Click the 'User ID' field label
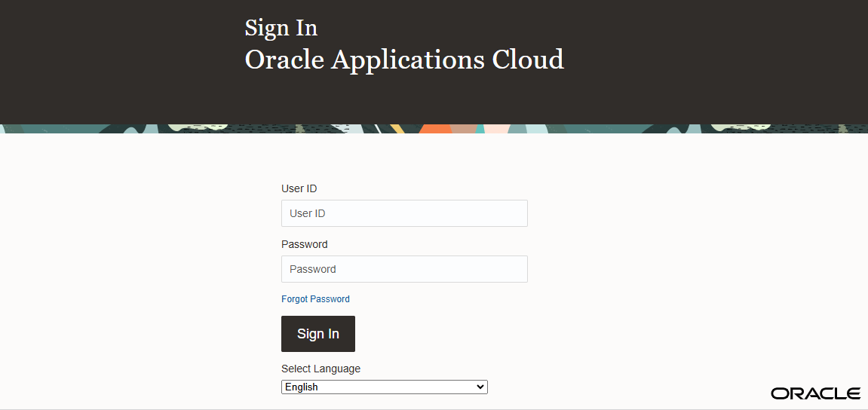This screenshot has width=868, height=410. [x=299, y=188]
